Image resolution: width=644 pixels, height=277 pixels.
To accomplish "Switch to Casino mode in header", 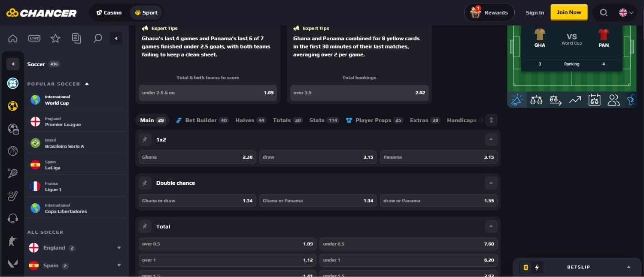I will (x=109, y=12).
